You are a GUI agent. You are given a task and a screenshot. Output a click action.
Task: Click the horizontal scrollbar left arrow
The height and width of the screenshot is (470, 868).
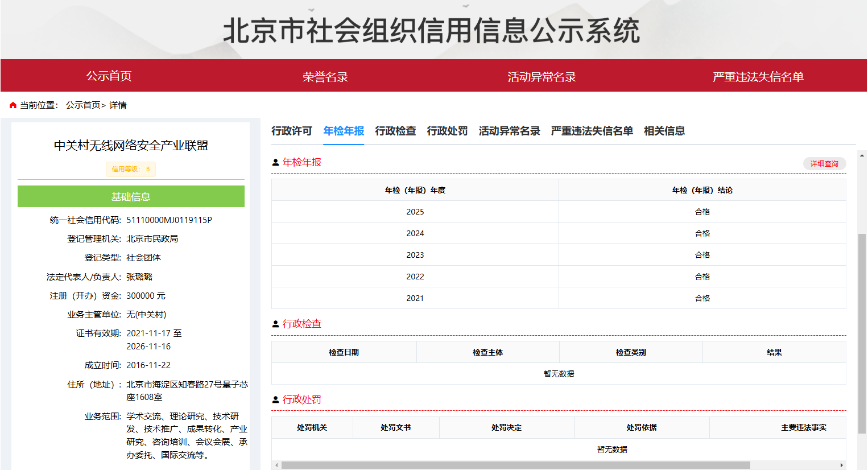tap(276, 465)
